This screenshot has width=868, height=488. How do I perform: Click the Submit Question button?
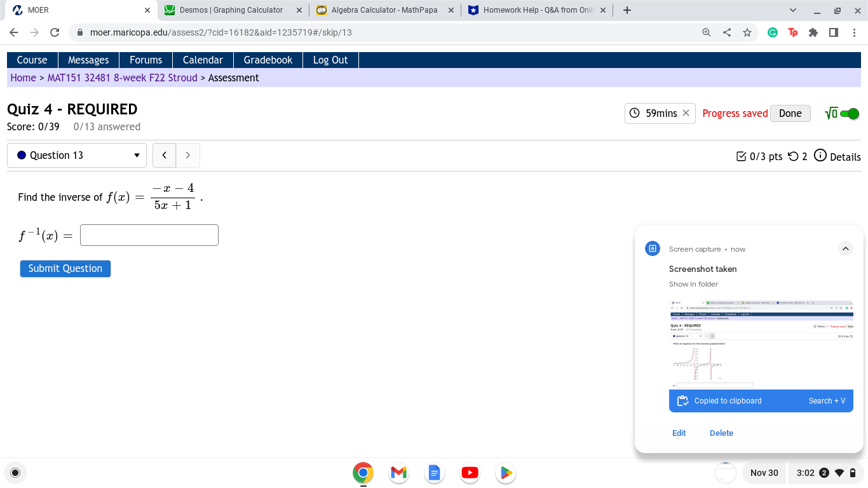65,268
